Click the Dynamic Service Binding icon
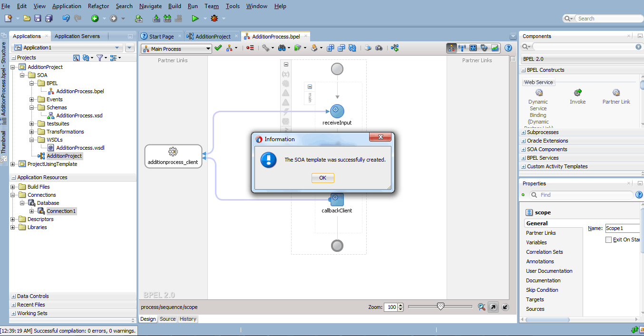Viewport: 644px width, 336px height. click(539, 93)
